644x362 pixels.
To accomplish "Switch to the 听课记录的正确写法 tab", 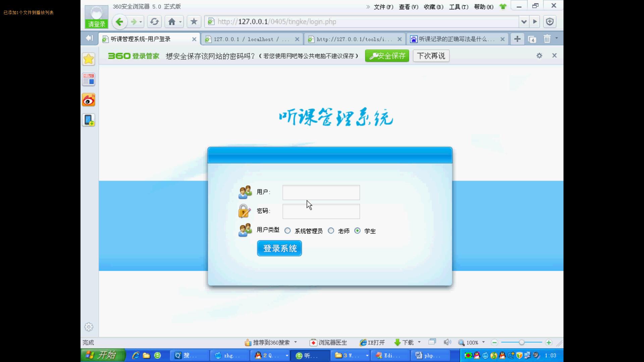I will [x=457, y=39].
